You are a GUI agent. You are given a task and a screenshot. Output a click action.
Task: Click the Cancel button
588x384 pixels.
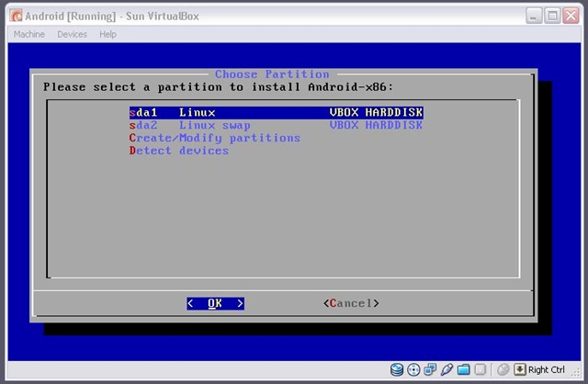tap(351, 303)
